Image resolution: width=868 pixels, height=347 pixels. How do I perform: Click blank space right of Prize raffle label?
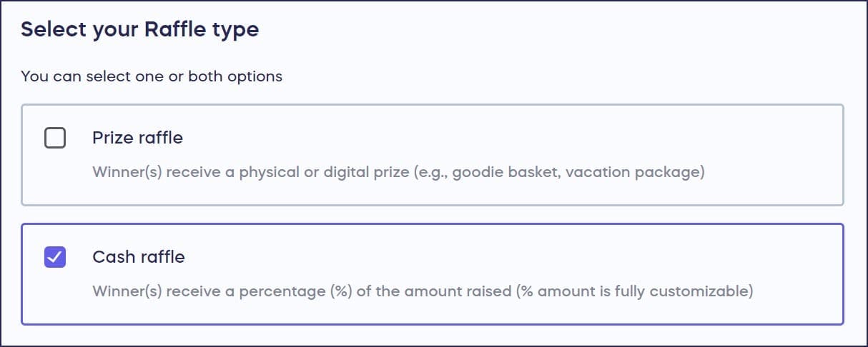point(500,138)
